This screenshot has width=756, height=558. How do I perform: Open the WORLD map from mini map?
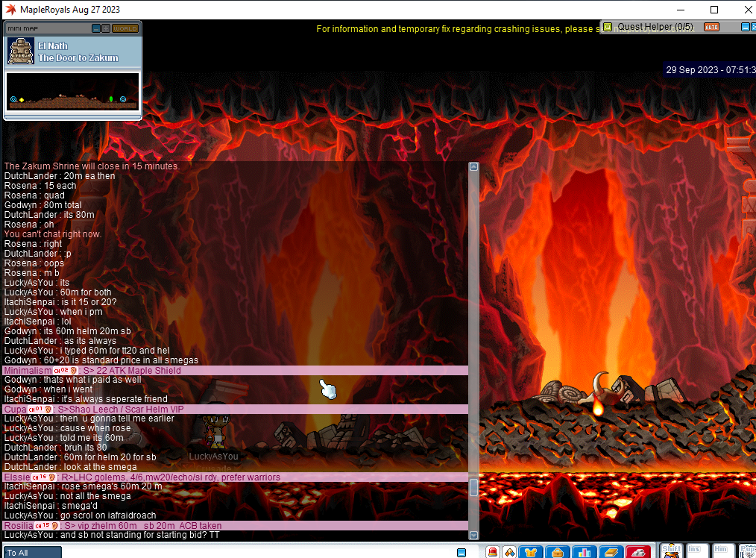point(125,28)
